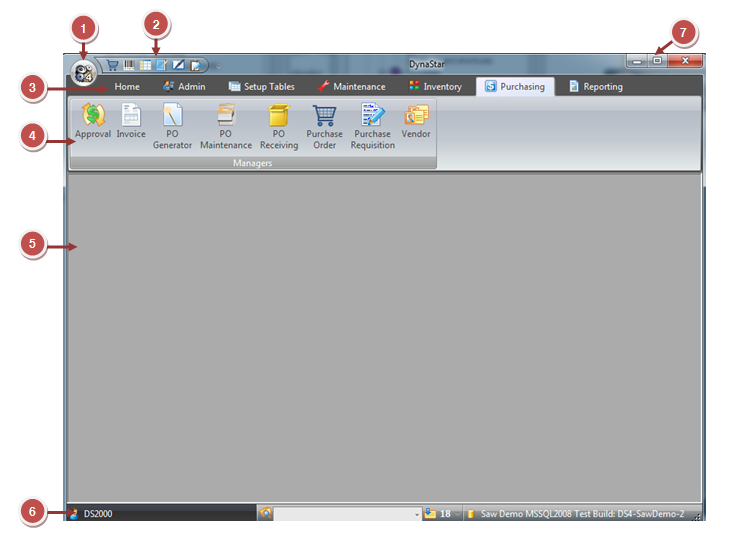Open the PO Receiving manager
This screenshot has width=732, height=542.
click(279, 124)
